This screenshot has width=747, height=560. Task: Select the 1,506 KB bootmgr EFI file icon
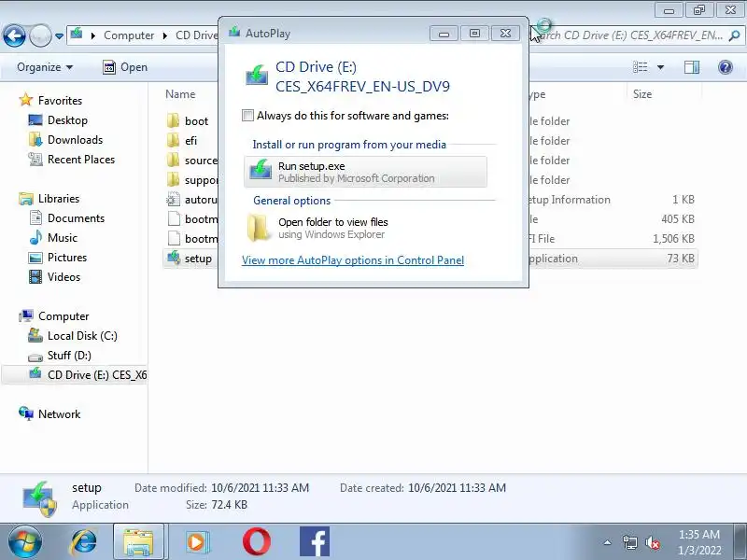pos(174,239)
